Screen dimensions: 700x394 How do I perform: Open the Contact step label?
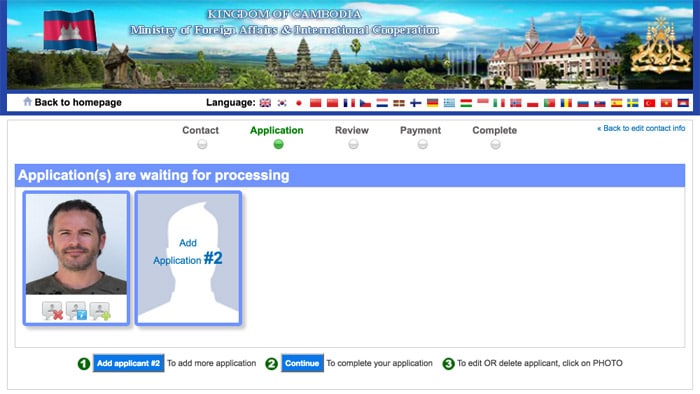click(x=200, y=130)
